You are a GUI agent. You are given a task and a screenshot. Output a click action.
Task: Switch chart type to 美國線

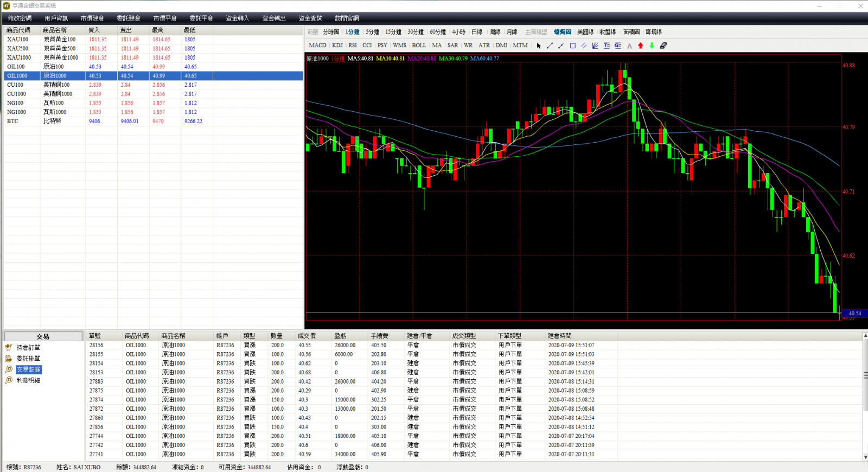pyautogui.click(x=585, y=32)
